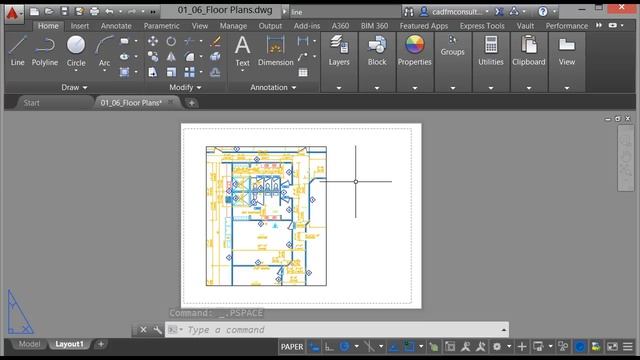
Task: Open the Help question mark icon
Action: (543, 11)
